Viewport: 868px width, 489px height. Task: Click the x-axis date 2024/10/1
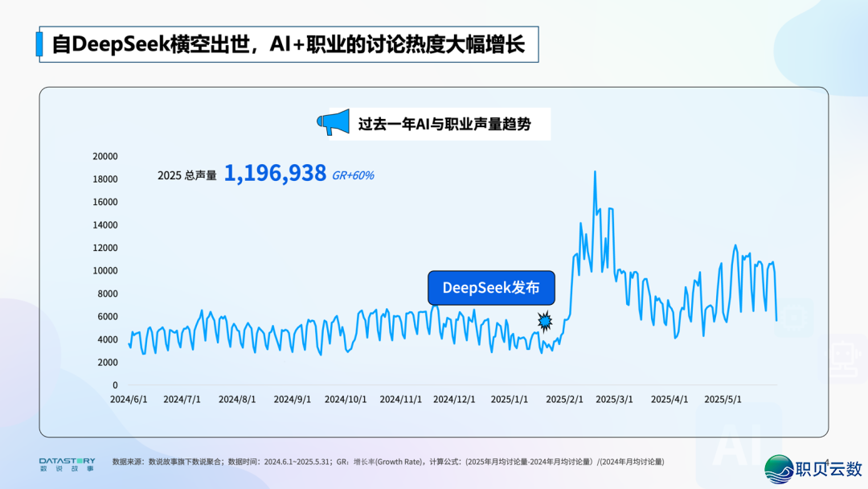[346, 399]
